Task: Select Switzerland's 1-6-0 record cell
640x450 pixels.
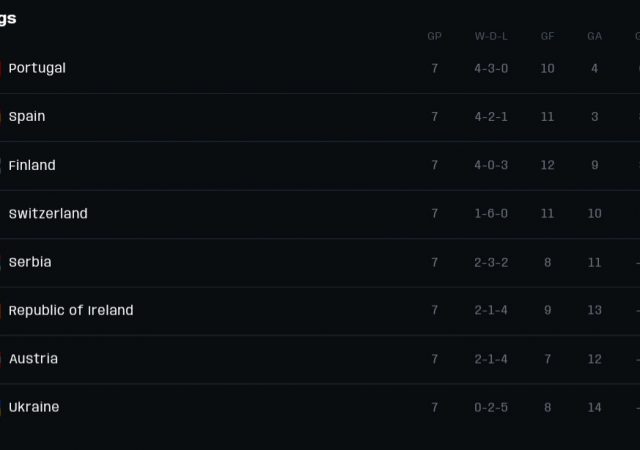Action: pyautogui.click(x=491, y=214)
